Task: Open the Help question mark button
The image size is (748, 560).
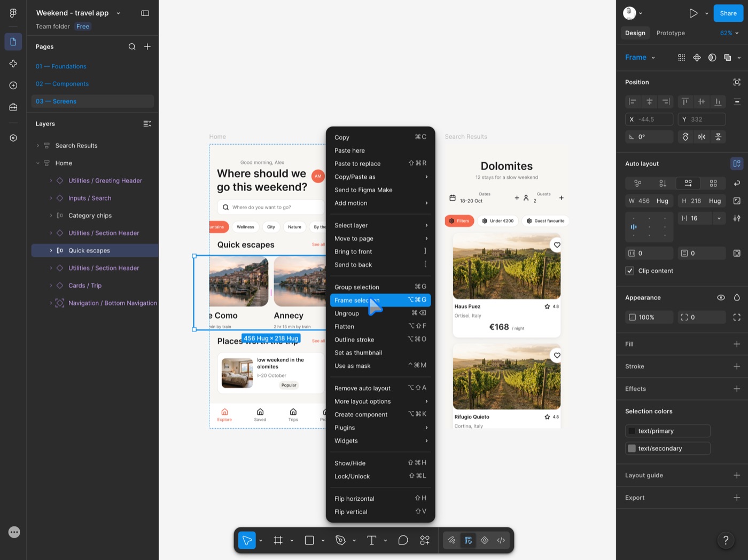Action: coord(726,540)
